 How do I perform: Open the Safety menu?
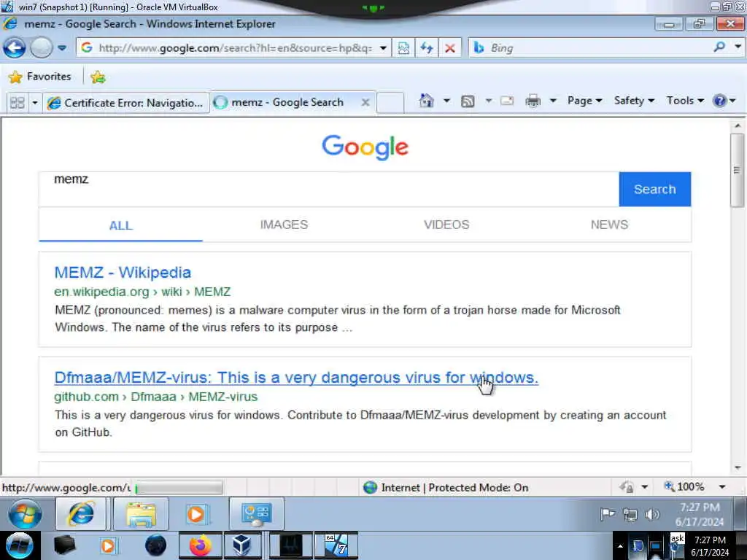pyautogui.click(x=634, y=101)
